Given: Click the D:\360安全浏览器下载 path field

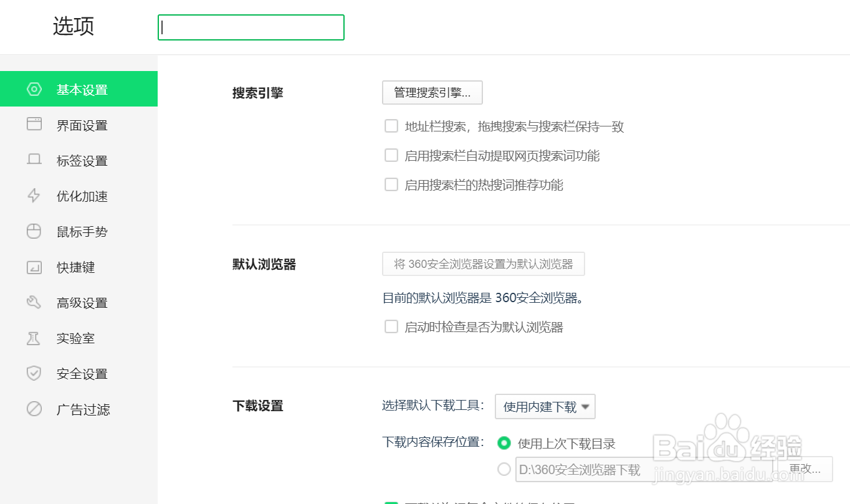Looking at the screenshot, I should click(x=644, y=470).
